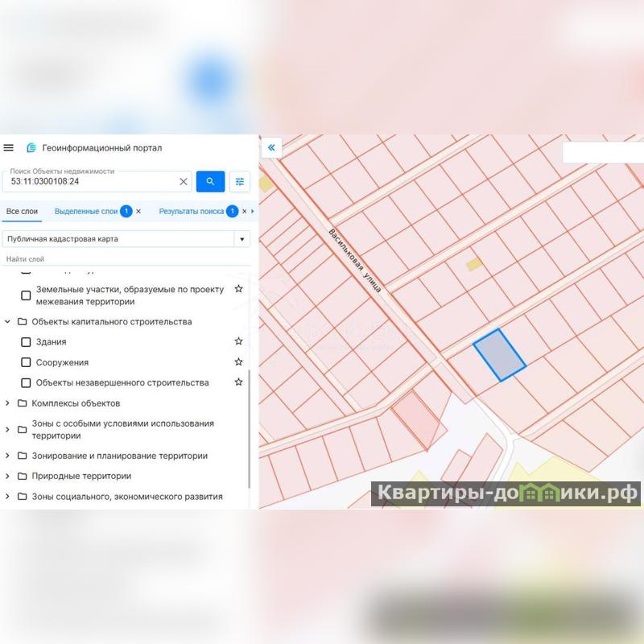Open the Публичная кадастровая карта dropdown
644x644 pixels.
point(126,238)
